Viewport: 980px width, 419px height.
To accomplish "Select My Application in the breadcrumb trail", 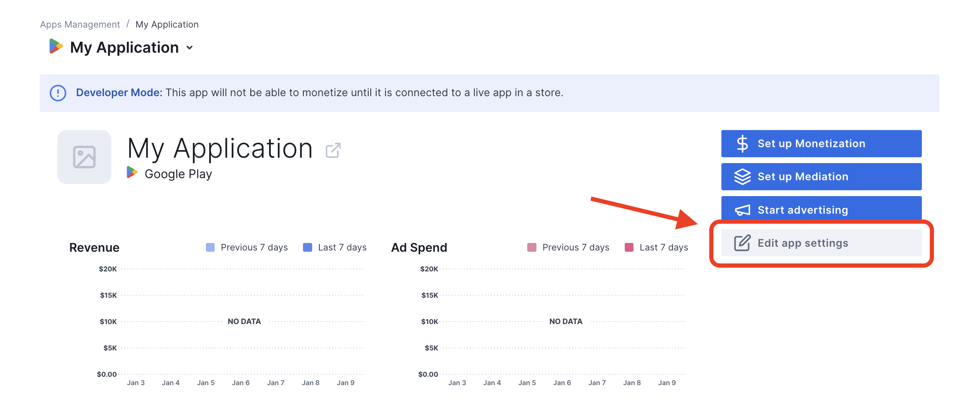I will point(167,24).
